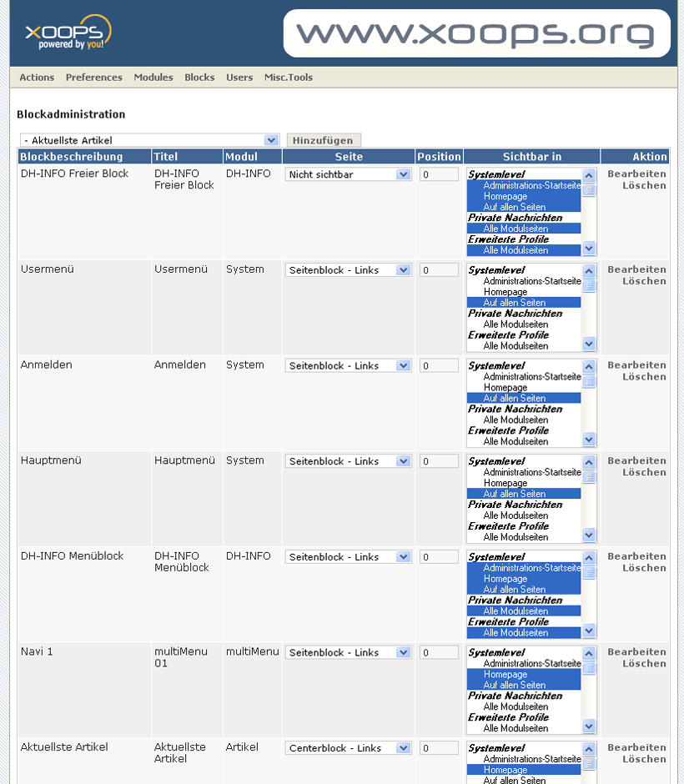The image size is (684, 784).
Task: Click Position field of Aktuellste Artikel row
Action: pos(439,748)
